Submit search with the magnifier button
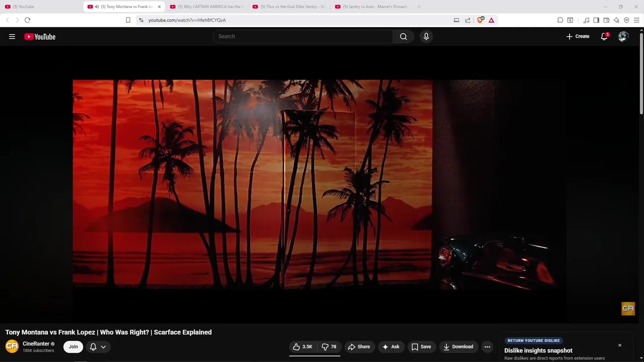 click(404, 36)
